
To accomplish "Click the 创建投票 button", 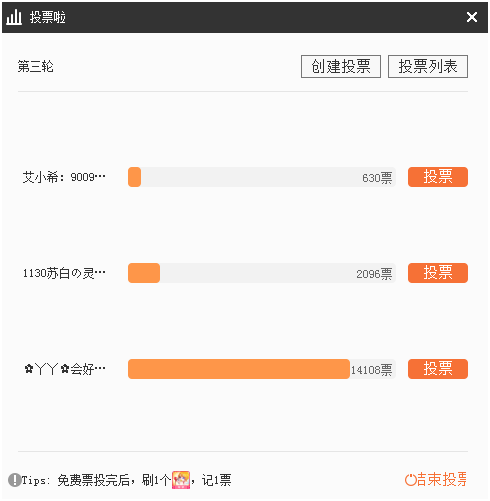I will (x=341, y=66).
